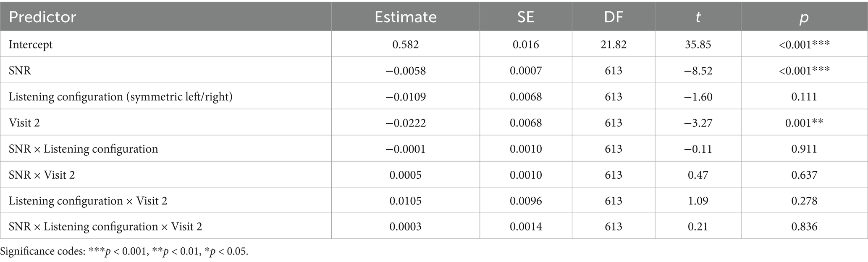Screen dimensions: 868x262
Task: Click the three-way interaction predictor label
Action: (x=105, y=227)
